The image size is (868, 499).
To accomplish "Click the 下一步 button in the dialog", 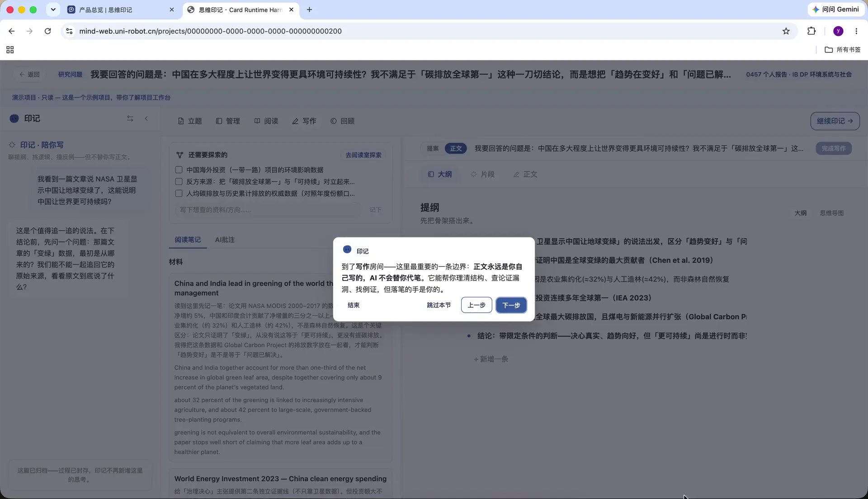I will coord(511,305).
